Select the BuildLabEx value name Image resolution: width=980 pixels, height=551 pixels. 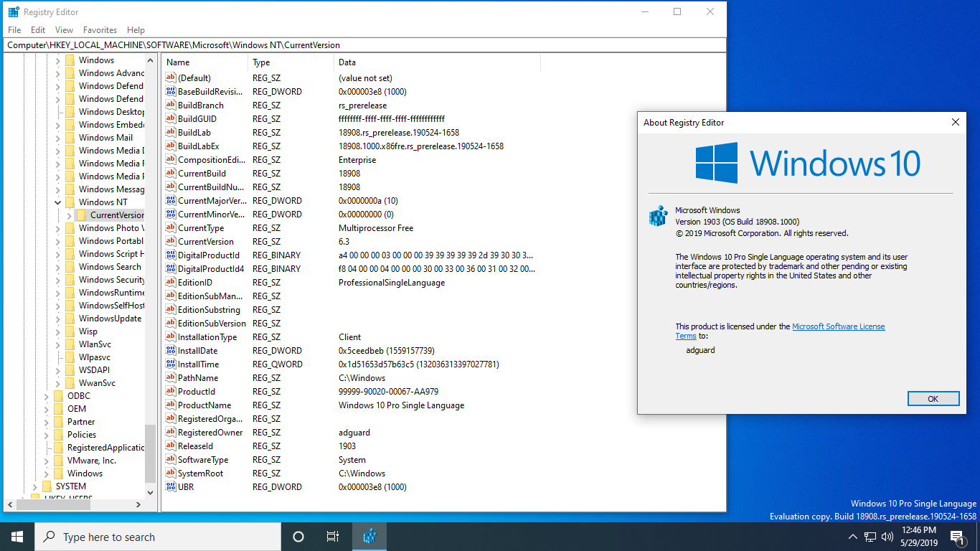(x=199, y=146)
